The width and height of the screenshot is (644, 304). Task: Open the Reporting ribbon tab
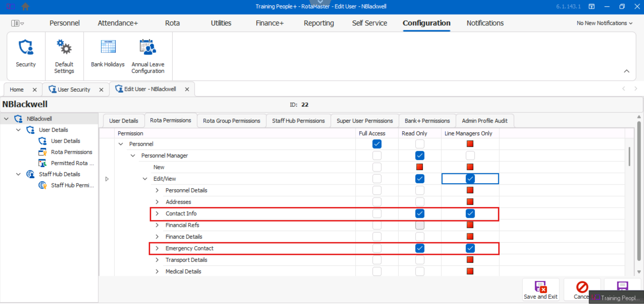coord(319,23)
